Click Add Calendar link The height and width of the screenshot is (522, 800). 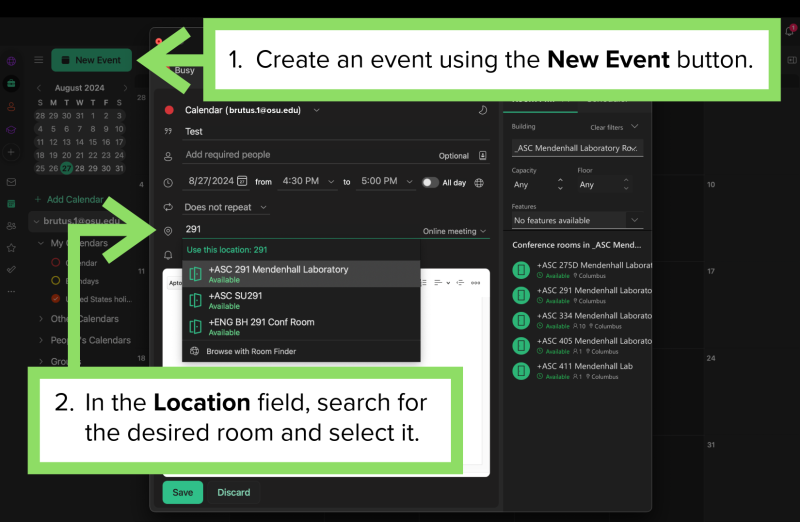pos(69,200)
